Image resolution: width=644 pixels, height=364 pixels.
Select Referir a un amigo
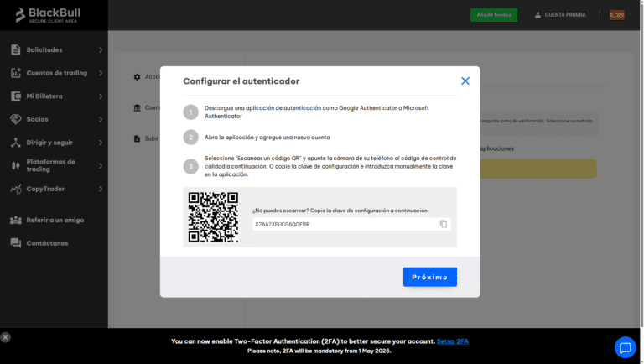pyautogui.click(x=55, y=220)
